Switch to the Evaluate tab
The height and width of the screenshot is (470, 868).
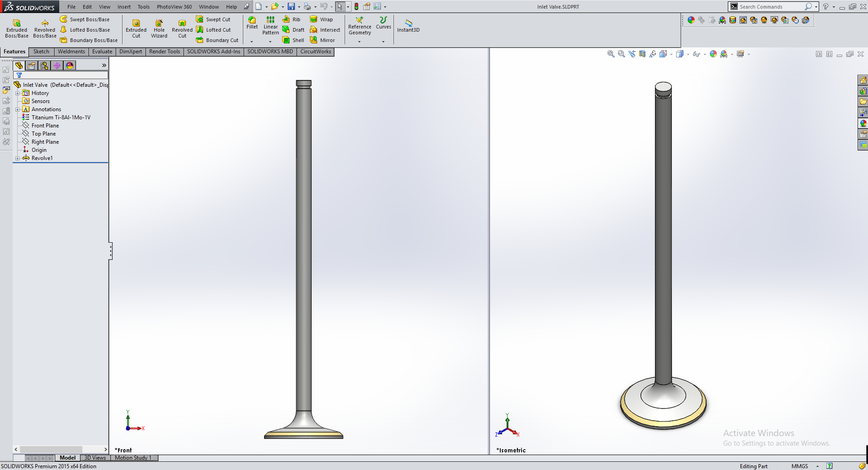coord(102,52)
